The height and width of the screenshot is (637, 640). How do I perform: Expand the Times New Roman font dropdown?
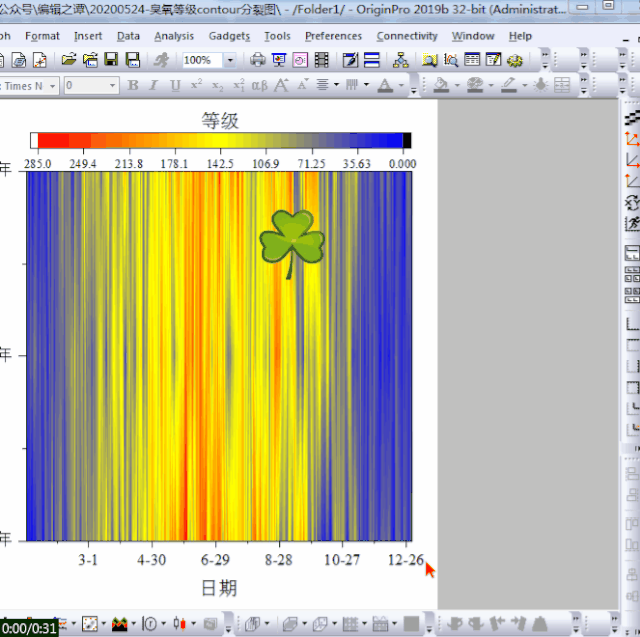52,85
